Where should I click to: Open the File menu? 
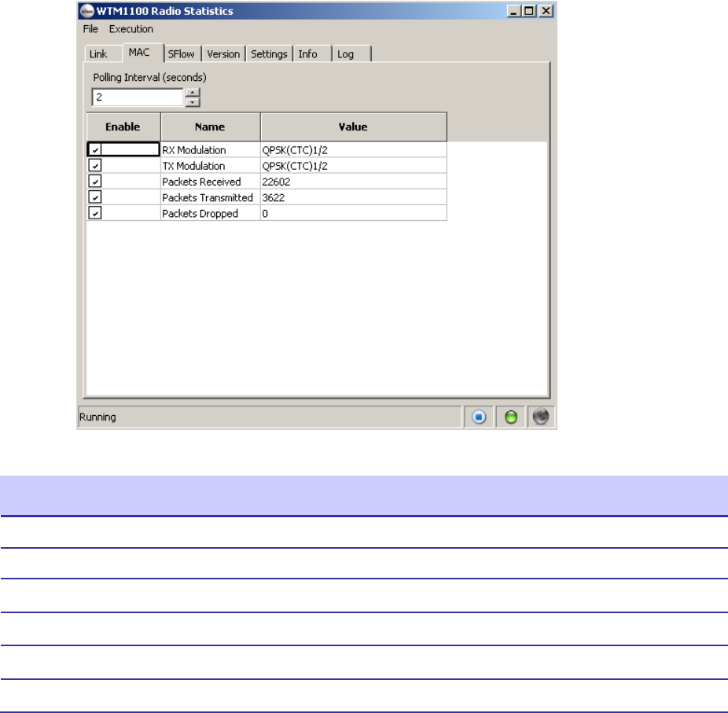click(90, 29)
